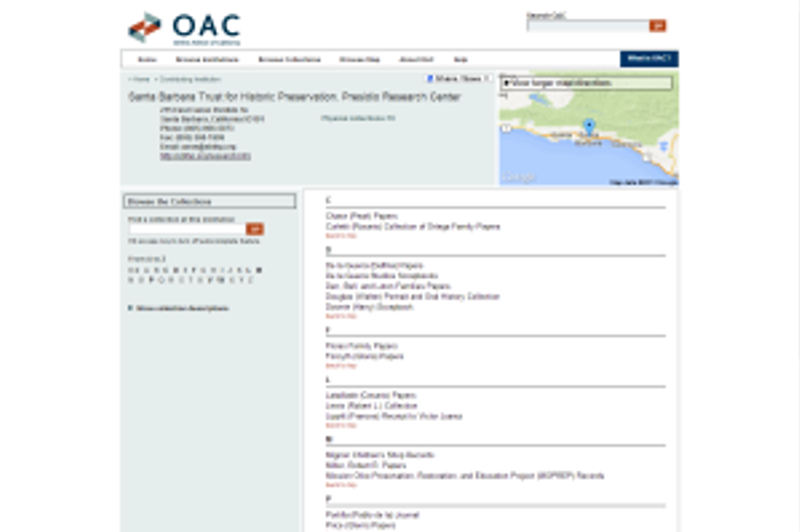Open Lugo (Francisco) Receipt to Victor Juarez
Screen dimensions: 800x532
tap(393, 416)
